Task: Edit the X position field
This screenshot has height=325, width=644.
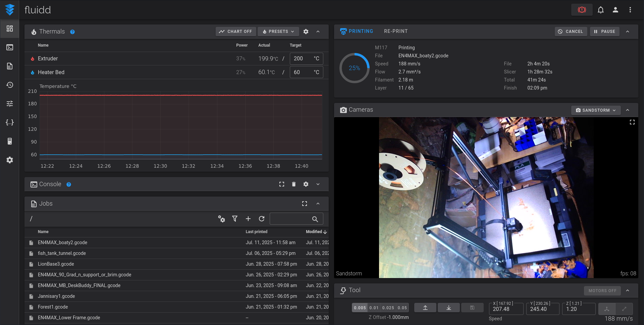Action: click(x=506, y=309)
